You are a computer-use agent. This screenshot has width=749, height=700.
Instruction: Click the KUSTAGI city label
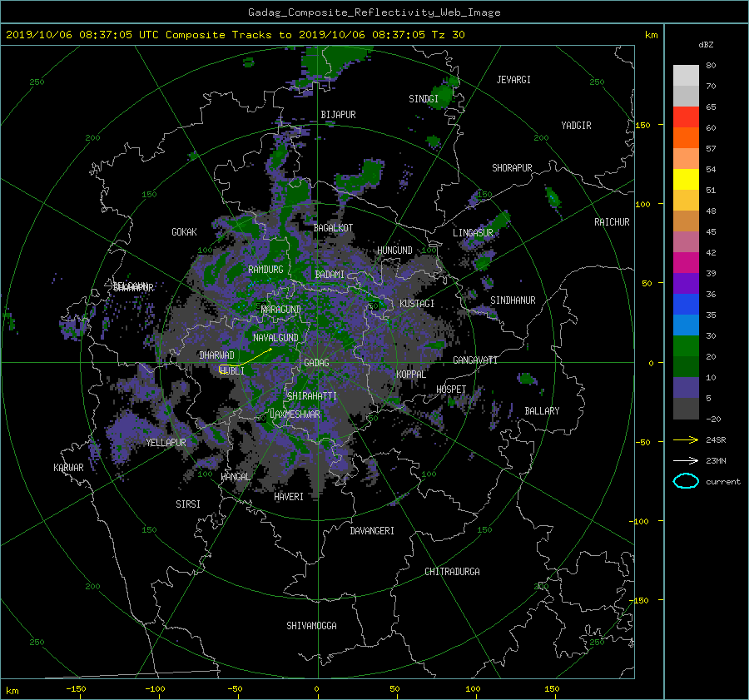(417, 304)
